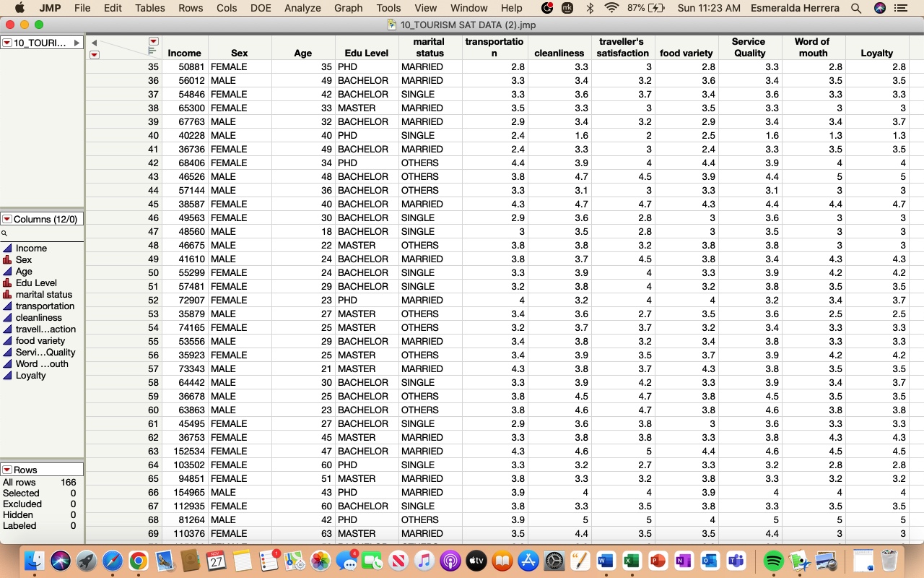
Task: Click the nominal icon next to marital status
Action: [6, 294]
